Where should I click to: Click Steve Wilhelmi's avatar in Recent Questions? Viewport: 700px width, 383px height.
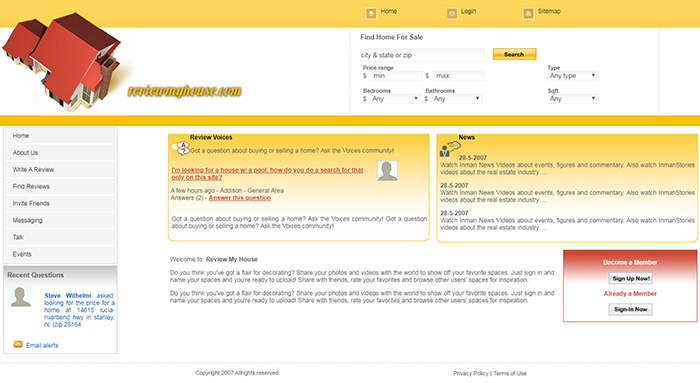click(x=21, y=296)
